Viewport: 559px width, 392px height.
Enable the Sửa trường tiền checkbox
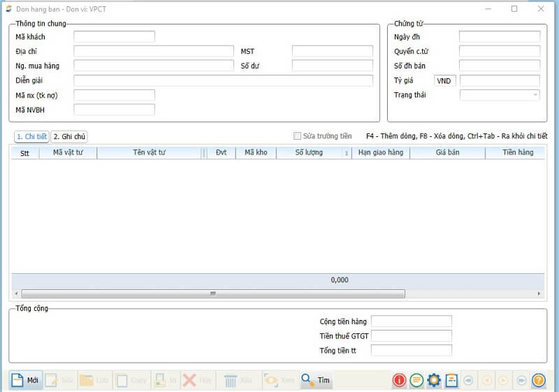coord(297,136)
